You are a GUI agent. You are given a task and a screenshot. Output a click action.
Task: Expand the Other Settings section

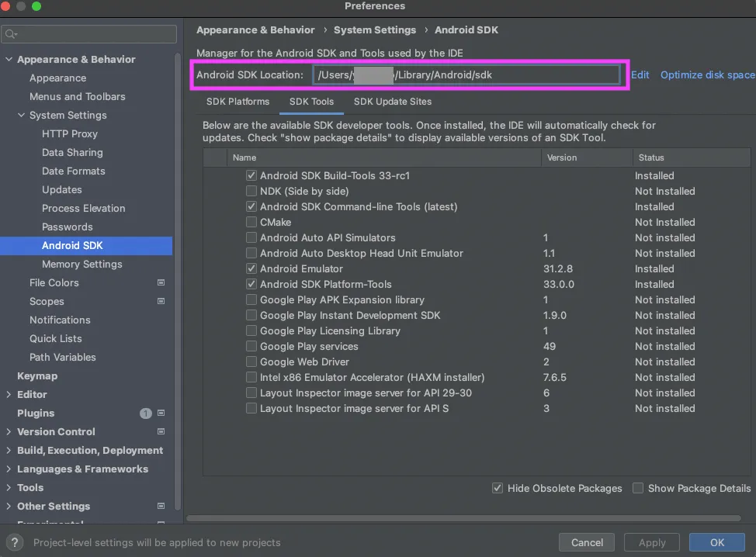pos(9,506)
